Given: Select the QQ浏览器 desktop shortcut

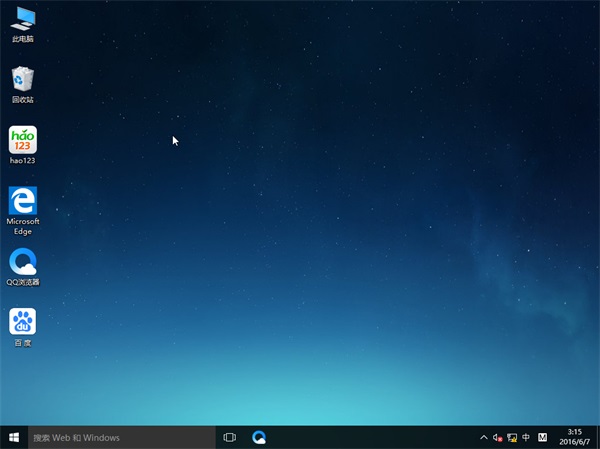Looking at the screenshot, I should [x=22, y=262].
